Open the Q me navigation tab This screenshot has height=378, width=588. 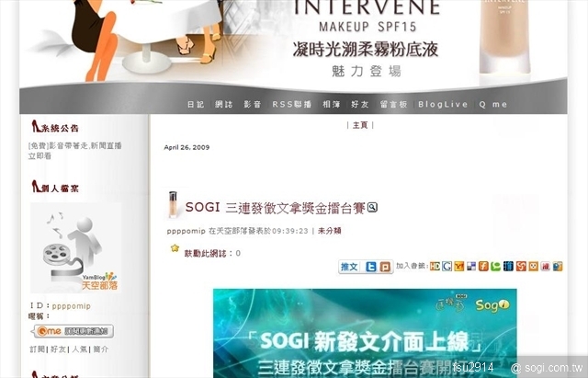point(493,104)
